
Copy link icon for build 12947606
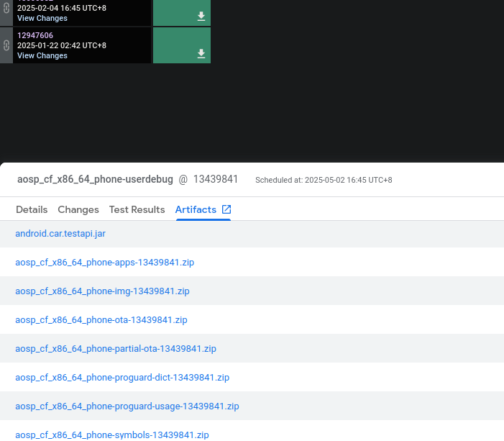pos(6,45)
